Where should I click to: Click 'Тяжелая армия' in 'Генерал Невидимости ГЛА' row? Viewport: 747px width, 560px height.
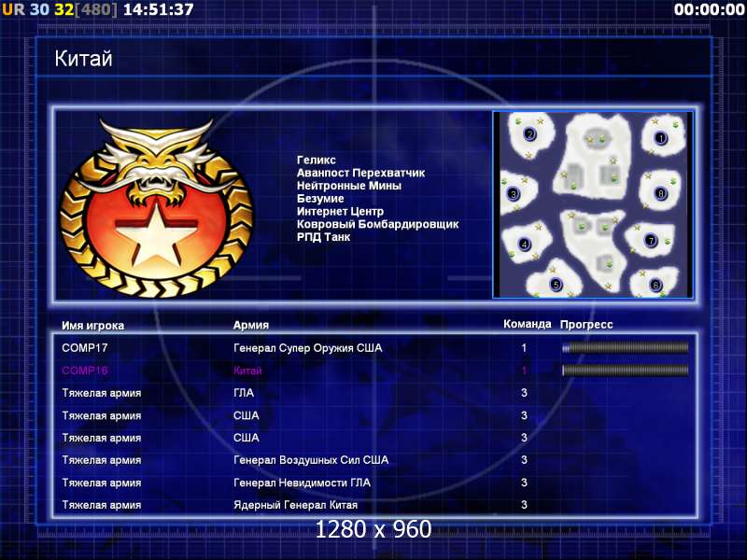pos(102,483)
